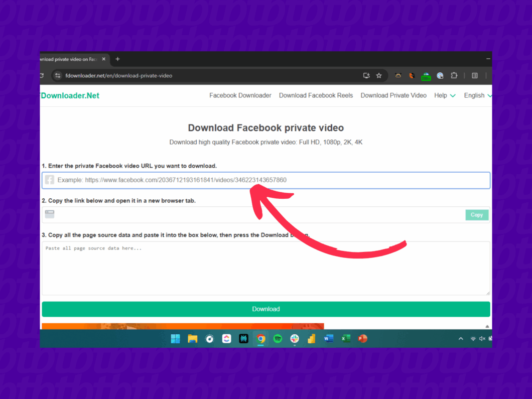The width and height of the screenshot is (532, 399).
Task: Open the black teal-logo app in taskbar
Action: (x=243, y=339)
